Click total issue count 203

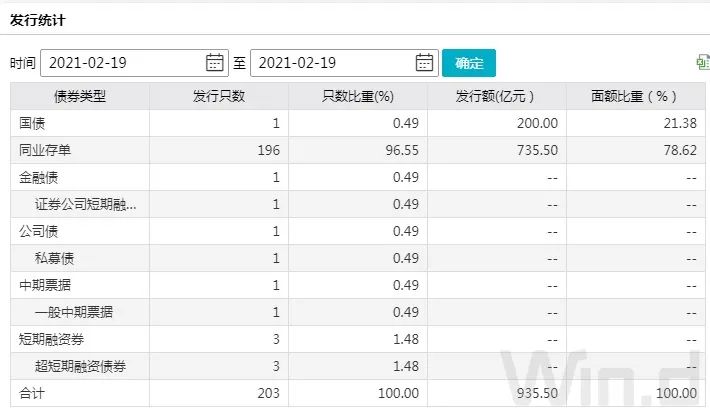point(269,393)
